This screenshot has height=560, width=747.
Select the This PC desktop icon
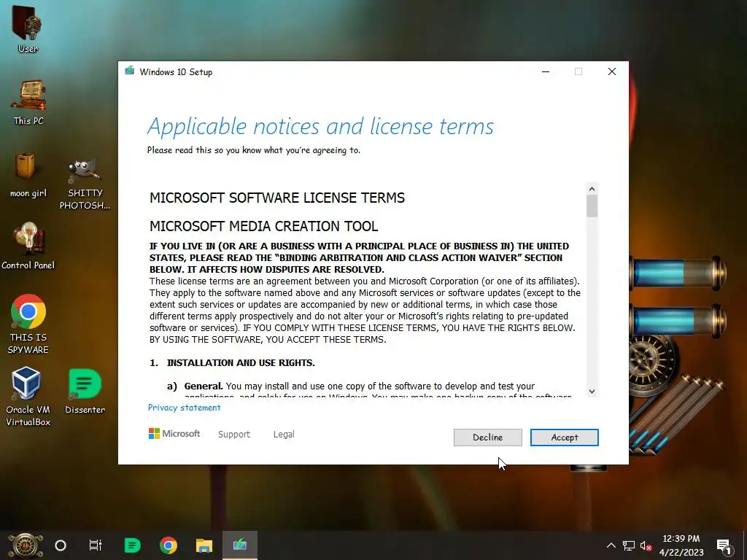pyautogui.click(x=28, y=102)
